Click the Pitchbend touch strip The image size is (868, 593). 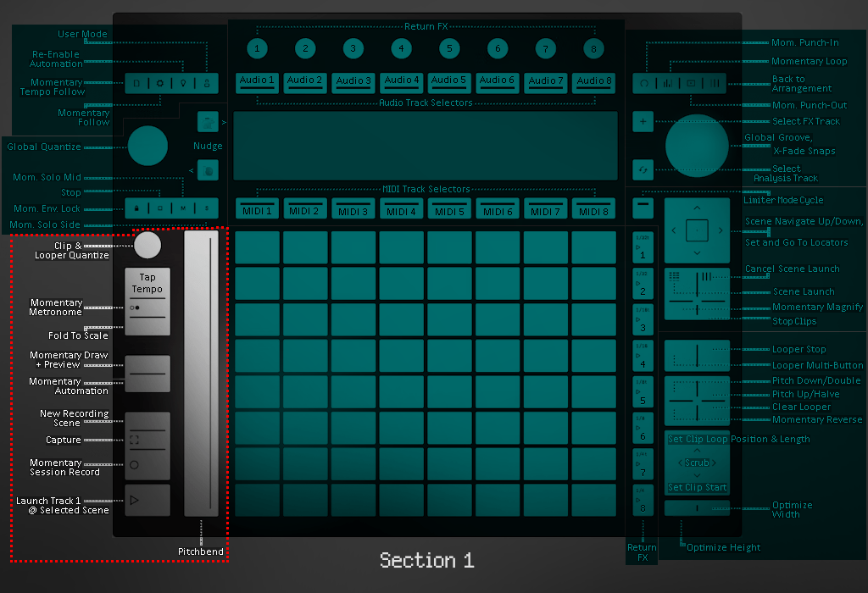[201, 373]
